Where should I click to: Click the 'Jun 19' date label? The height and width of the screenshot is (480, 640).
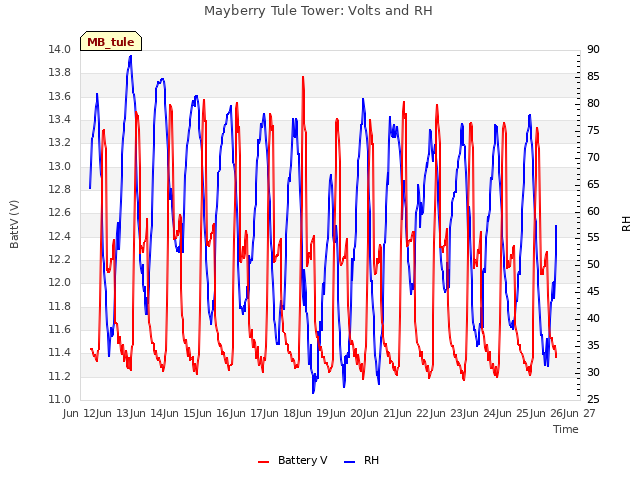point(314,413)
